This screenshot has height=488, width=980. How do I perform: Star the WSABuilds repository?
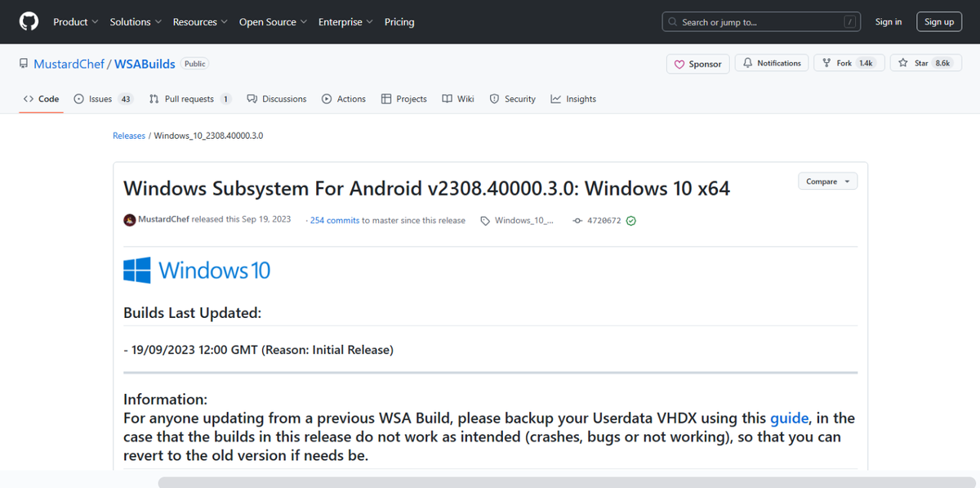tap(924, 63)
